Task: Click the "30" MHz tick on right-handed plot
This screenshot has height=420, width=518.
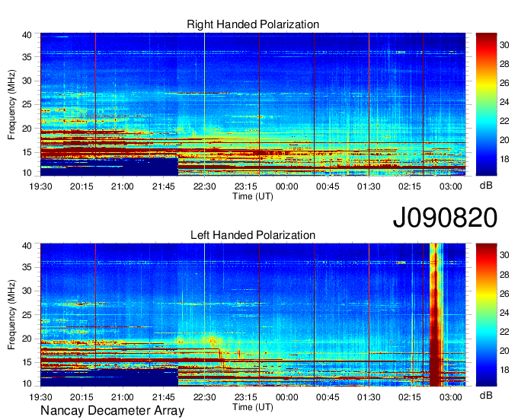Action: [27, 81]
